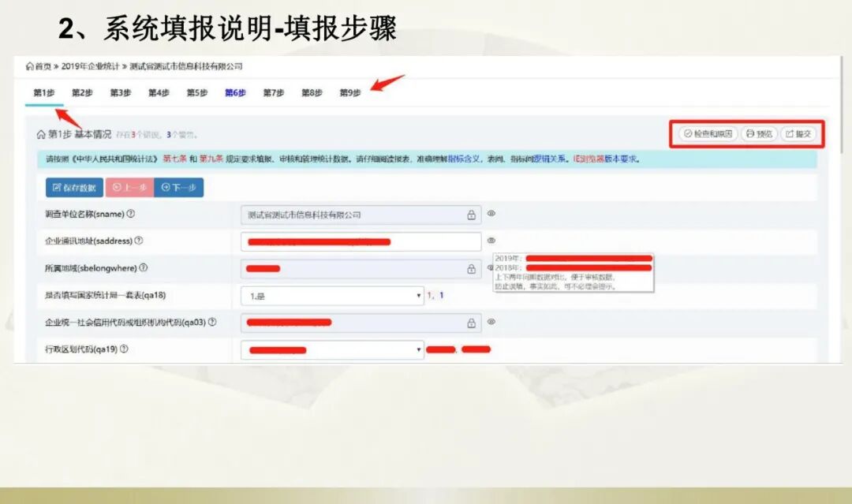Click the help icon next to 组织机构代码(qa03)

point(212,322)
